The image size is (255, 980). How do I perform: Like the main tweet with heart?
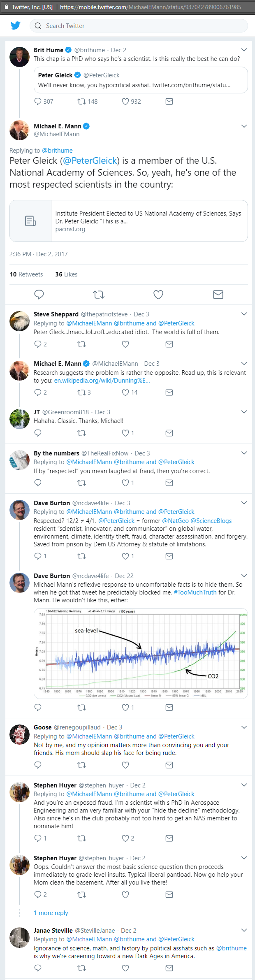[158, 294]
